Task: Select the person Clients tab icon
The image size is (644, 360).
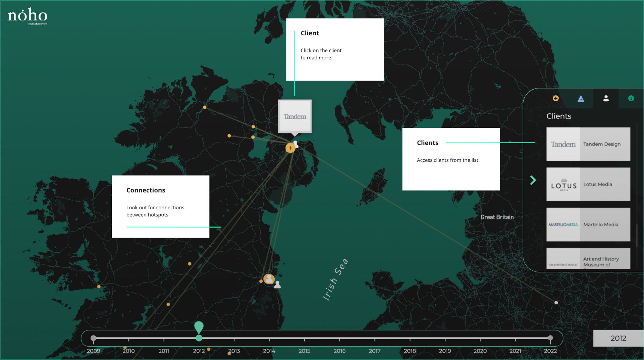Action: coord(606,98)
